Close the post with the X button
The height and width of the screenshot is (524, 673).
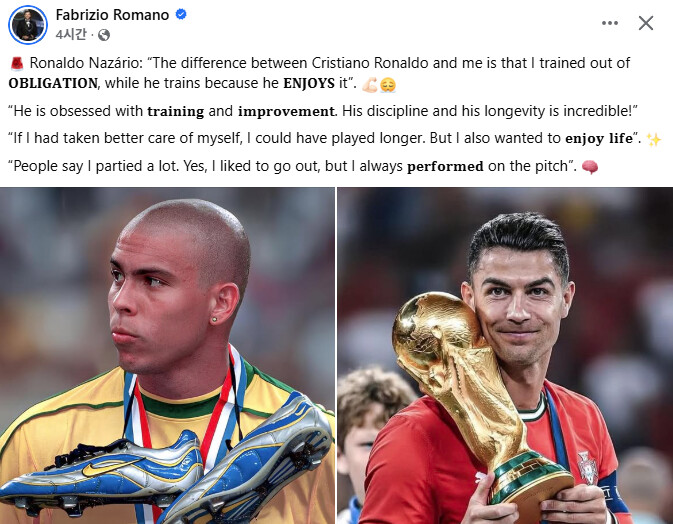(646, 23)
